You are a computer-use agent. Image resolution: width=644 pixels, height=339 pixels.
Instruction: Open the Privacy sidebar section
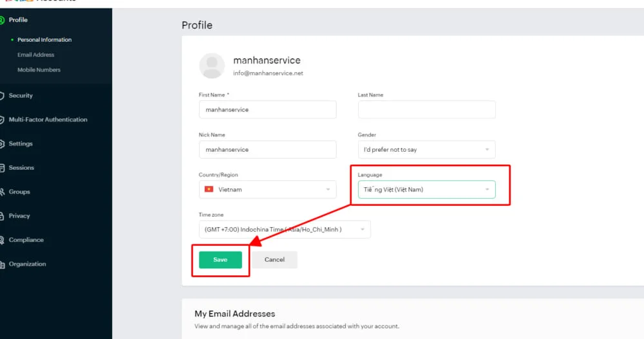tap(19, 216)
